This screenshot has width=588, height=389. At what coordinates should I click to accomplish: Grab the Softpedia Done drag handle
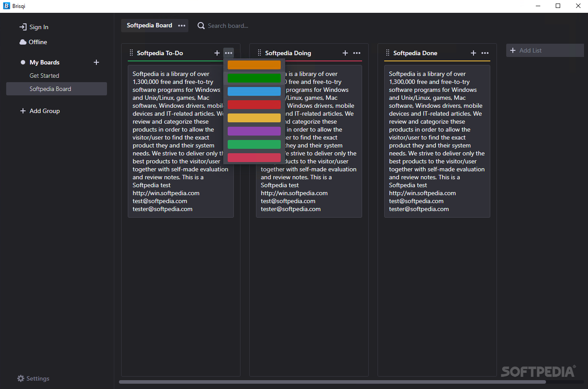(388, 53)
